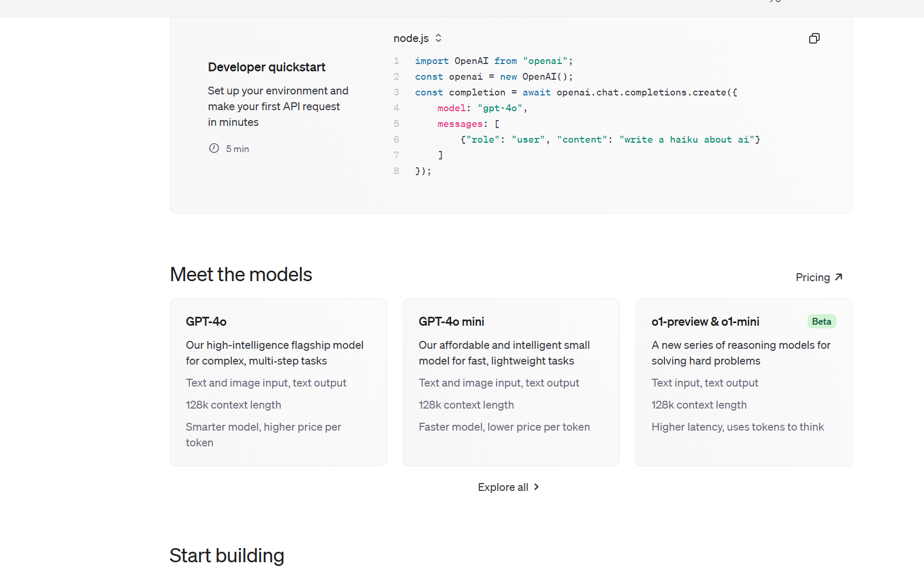This screenshot has width=924, height=578.
Task: Click Explore all link
Action: tap(509, 487)
